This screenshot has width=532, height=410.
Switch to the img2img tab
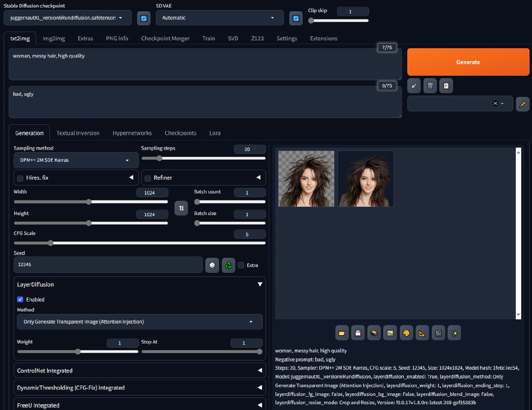(x=54, y=38)
